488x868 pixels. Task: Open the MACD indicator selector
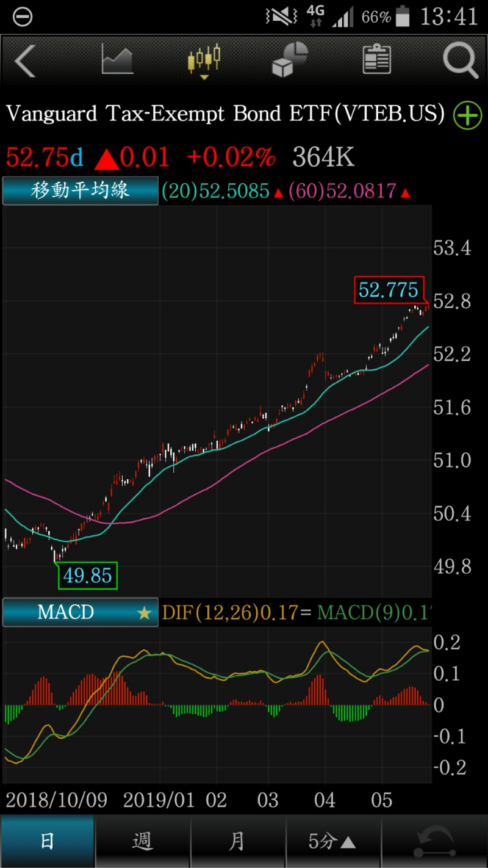pyautogui.click(x=81, y=612)
